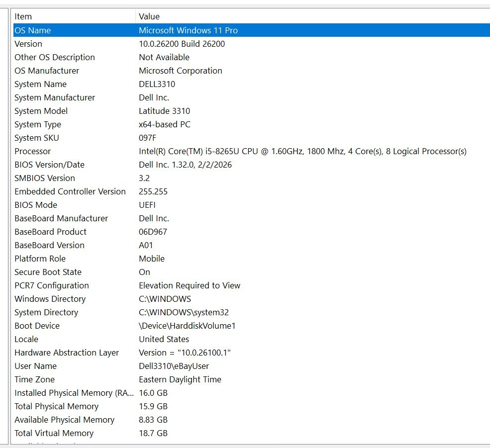490x448 pixels.
Task: Click the 255.255 value
Action: tap(153, 191)
